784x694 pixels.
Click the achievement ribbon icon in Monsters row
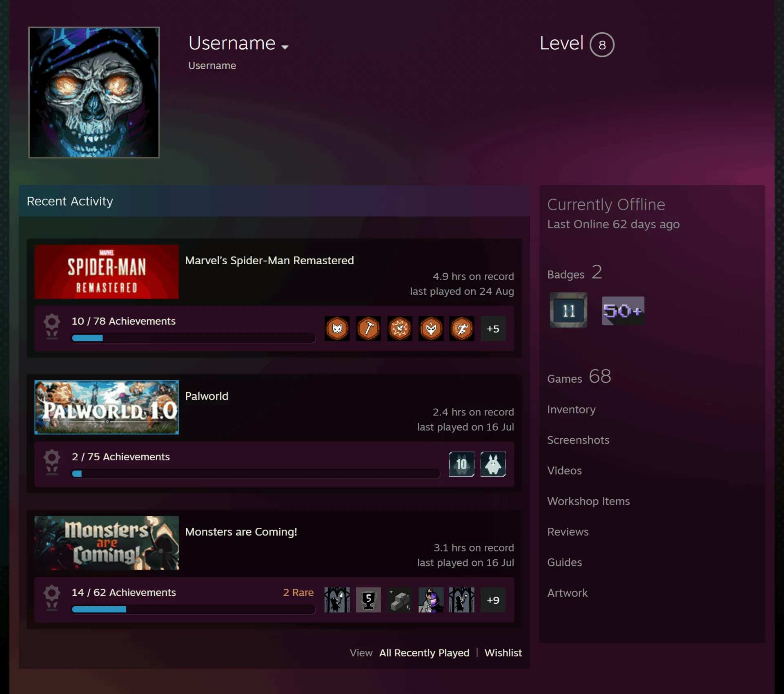click(x=52, y=598)
